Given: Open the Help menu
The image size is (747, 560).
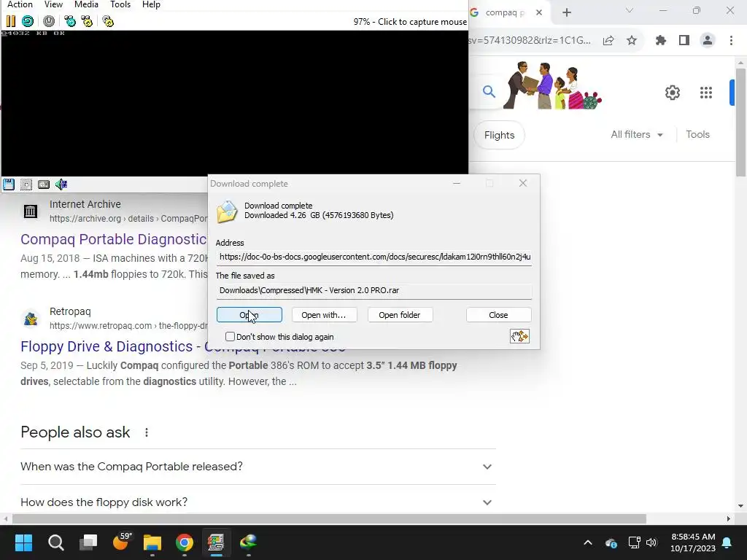Looking at the screenshot, I should tap(151, 5).
